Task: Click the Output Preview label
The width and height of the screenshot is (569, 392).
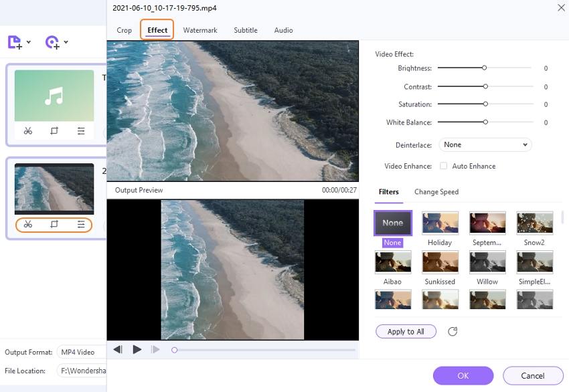Action: 139,190
